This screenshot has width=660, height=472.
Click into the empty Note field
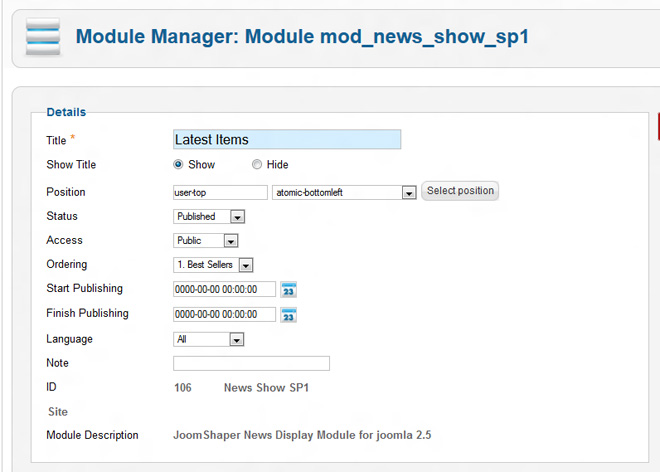tap(251, 364)
